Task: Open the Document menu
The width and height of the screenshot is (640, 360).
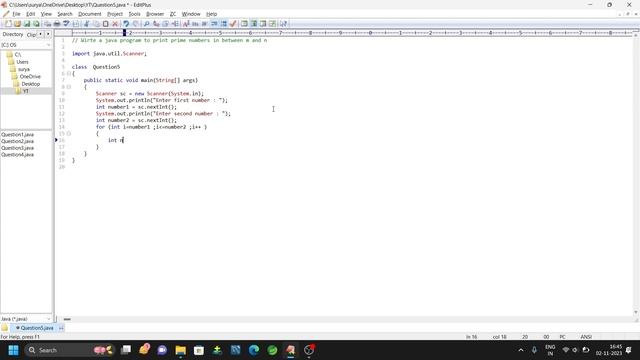Action: pos(89,14)
